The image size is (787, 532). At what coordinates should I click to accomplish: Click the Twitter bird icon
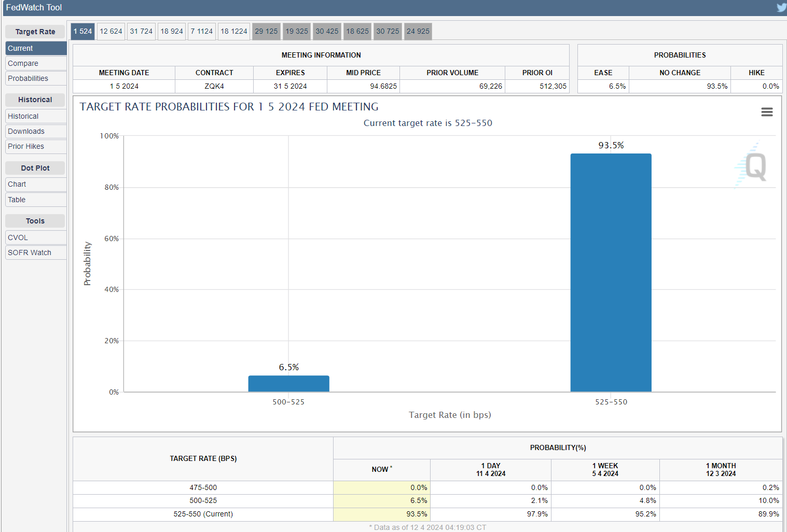point(781,7)
